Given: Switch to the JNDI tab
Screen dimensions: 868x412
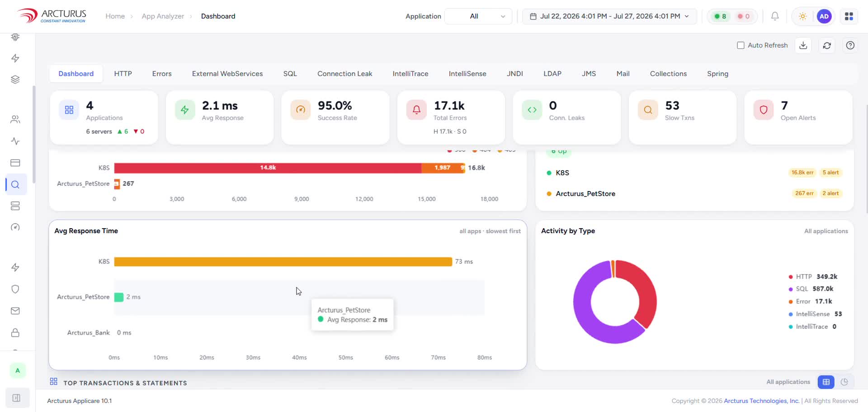Looking at the screenshot, I should coord(515,74).
